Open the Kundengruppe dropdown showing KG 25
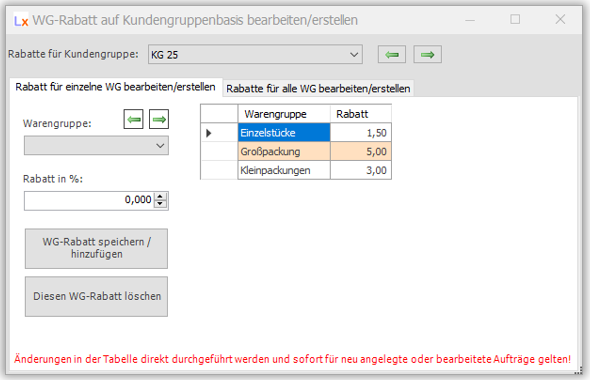This screenshot has width=590, height=380. click(x=255, y=55)
